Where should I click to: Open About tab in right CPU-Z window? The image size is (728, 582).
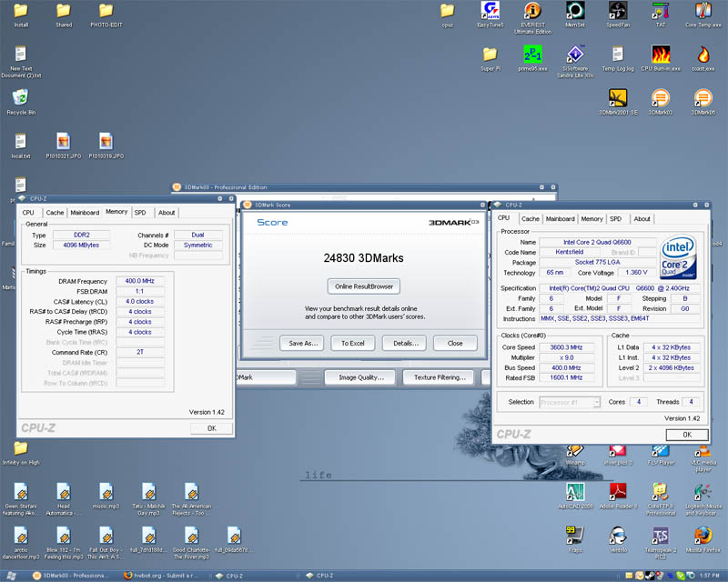(642, 218)
